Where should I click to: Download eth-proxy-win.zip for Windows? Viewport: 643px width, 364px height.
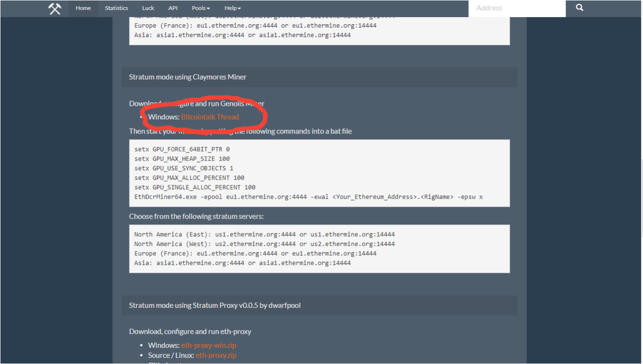(x=208, y=345)
